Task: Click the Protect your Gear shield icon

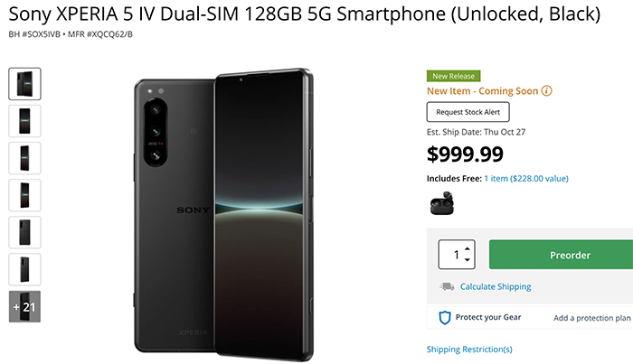Action: tap(445, 318)
